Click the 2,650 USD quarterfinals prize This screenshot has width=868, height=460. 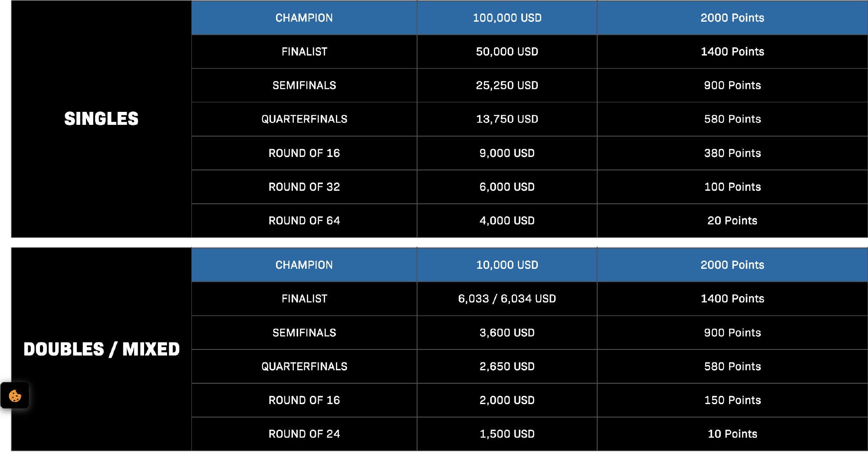pos(507,366)
